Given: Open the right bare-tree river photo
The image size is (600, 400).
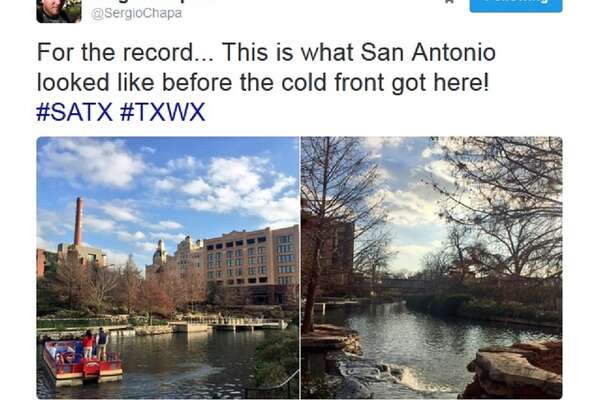Looking at the screenshot, I should click(x=432, y=268).
